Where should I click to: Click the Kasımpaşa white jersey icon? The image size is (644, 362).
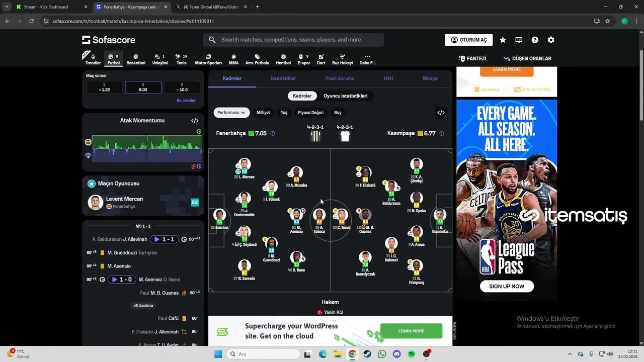coord(345,136)
